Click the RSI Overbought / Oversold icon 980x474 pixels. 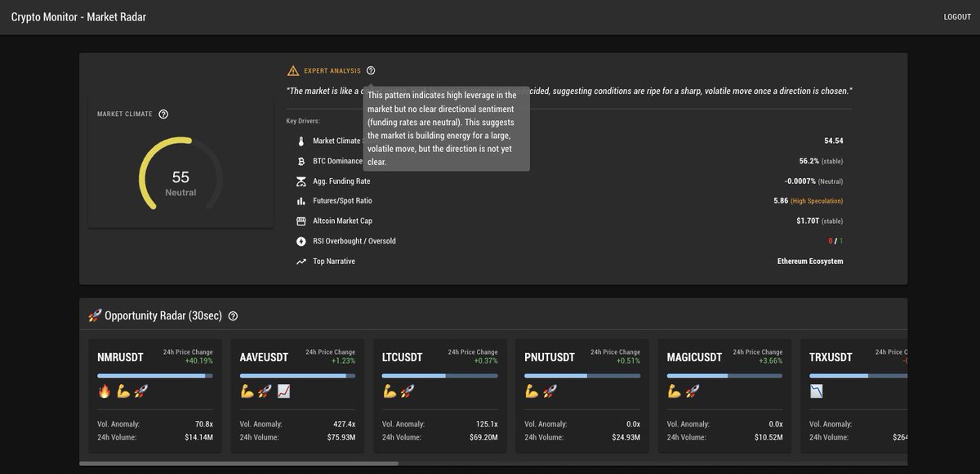tap(301, 241)
